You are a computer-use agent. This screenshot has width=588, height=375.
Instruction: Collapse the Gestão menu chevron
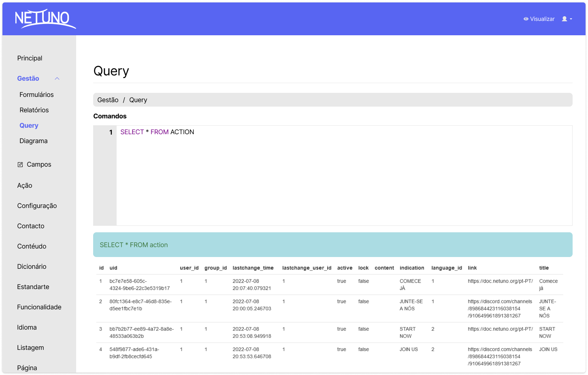pos(57,79)
